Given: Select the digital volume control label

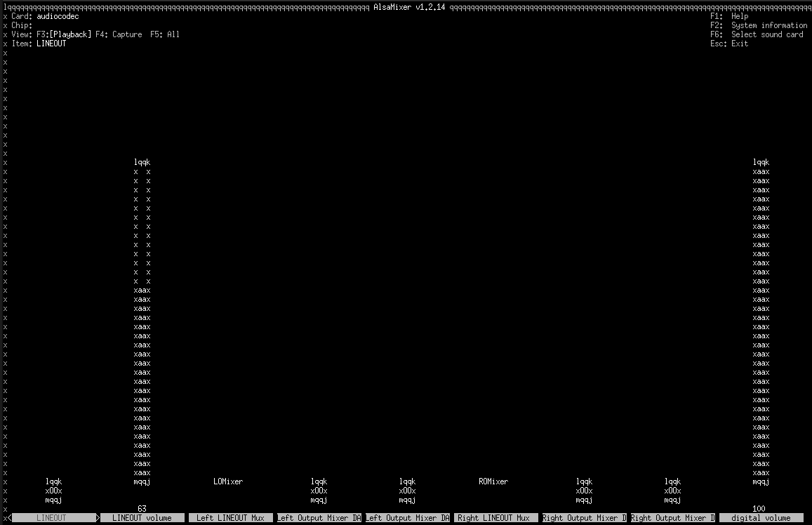Looking at the screenshot, I should pos(761,518).
